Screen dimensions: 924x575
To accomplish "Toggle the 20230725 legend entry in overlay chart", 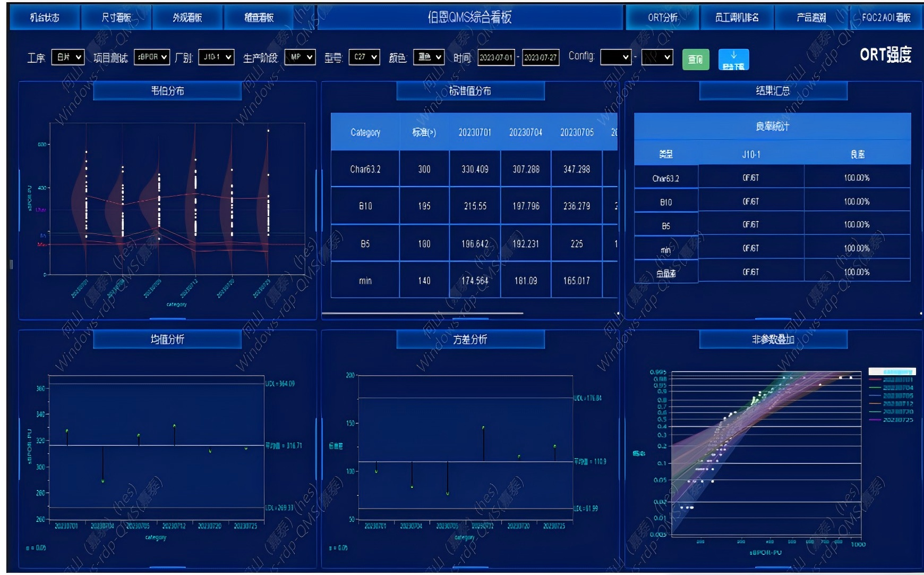I will [892, 420].
